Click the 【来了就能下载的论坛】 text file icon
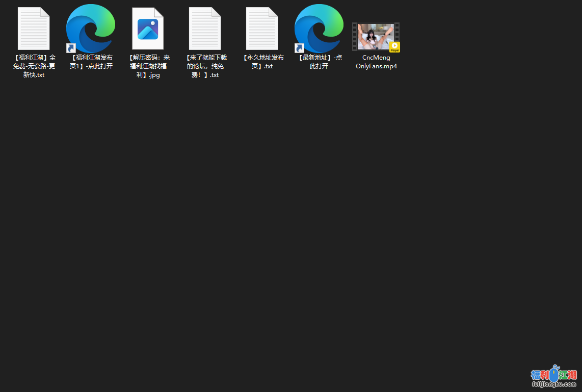 pos(205,29)
